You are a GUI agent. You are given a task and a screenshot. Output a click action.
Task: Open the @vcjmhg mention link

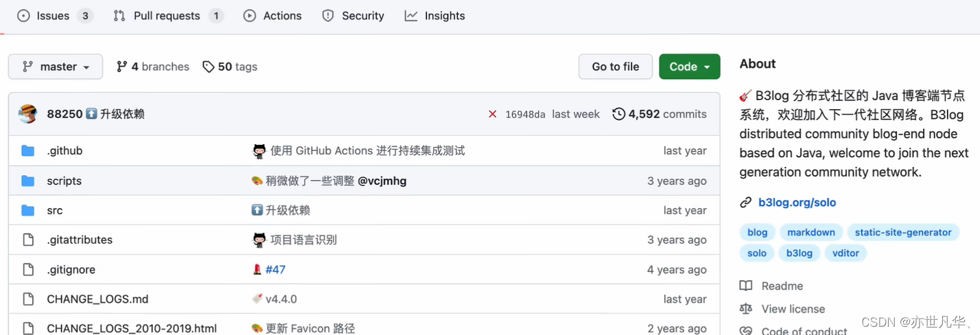tap(382, 181)
